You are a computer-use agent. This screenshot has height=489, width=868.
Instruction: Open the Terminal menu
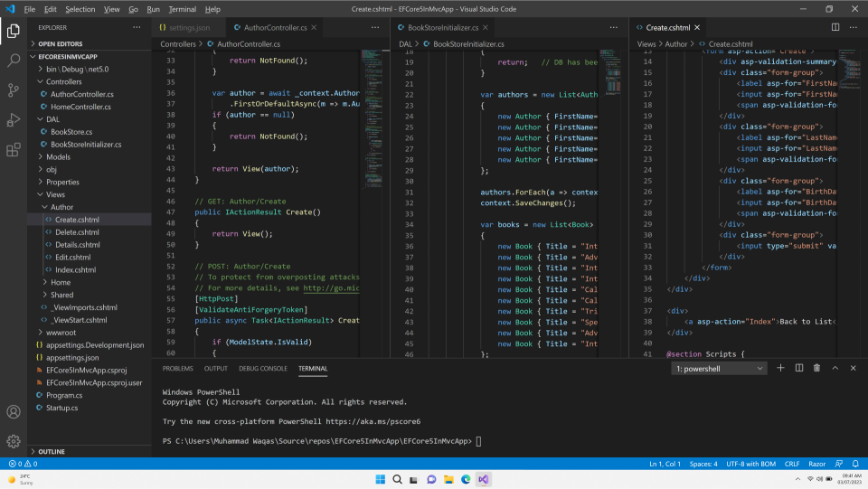[182, 9]
